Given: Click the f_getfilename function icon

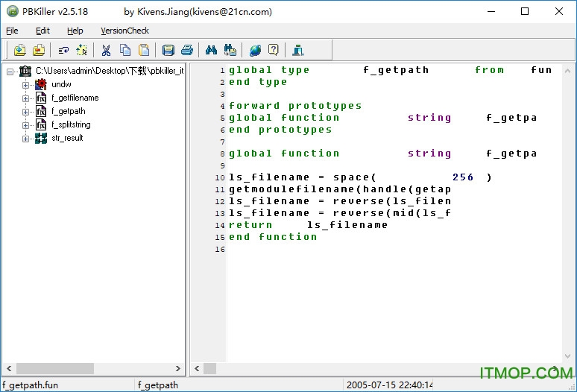Looking at the screenshot, I should 41,98.
